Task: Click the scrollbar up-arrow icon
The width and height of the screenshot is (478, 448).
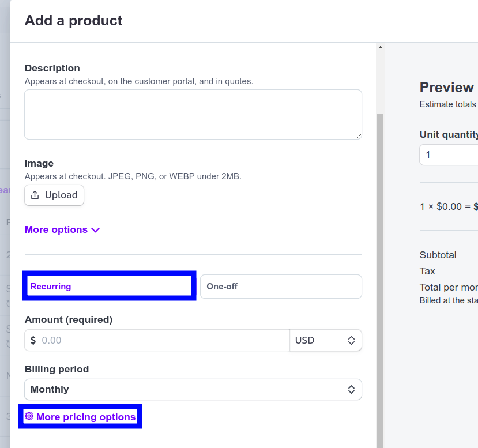Action: (x=379, y=47)
